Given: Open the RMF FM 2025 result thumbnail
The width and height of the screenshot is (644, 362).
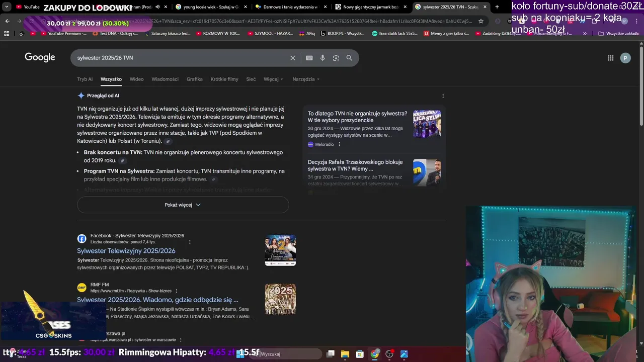Looking at the screenshot, I should coord(280,299).
